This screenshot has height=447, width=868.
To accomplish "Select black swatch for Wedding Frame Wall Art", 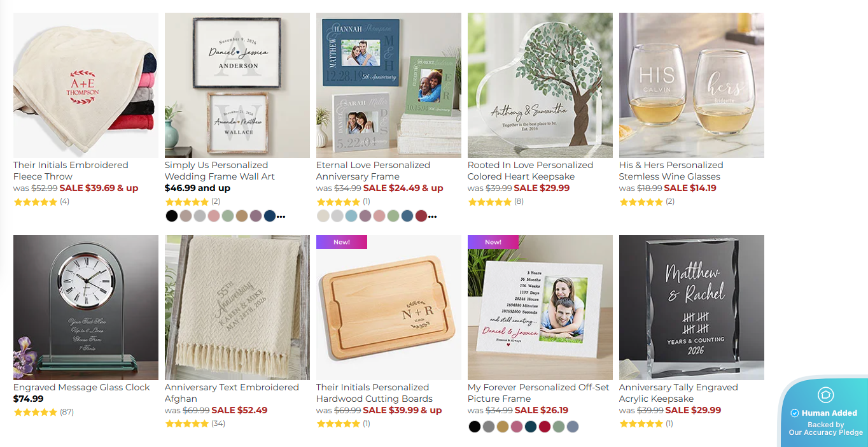I will coord(172,216).
